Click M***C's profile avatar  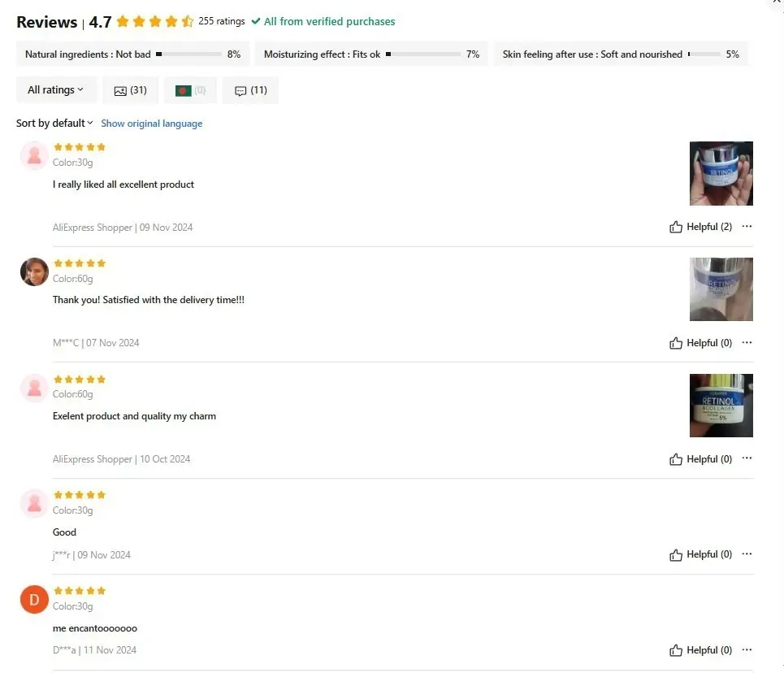(x=34, y=272)
